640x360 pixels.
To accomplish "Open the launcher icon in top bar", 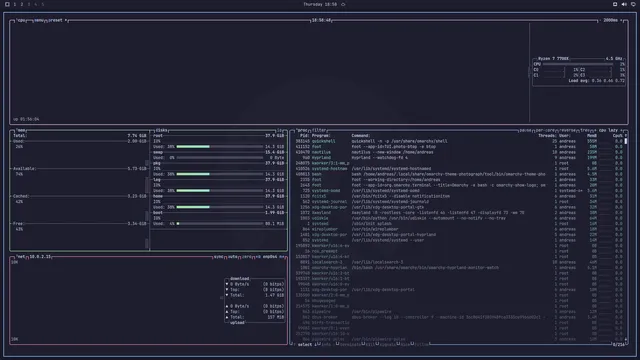I will click(x=7, y=4).
